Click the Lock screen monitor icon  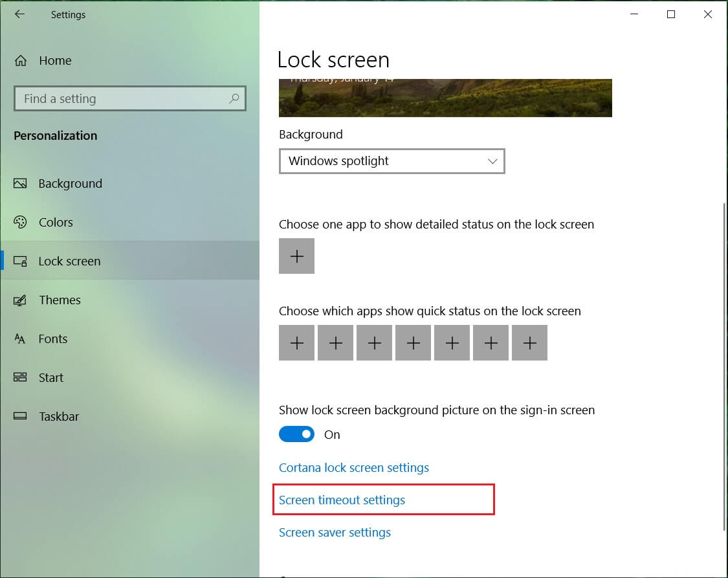20,261
